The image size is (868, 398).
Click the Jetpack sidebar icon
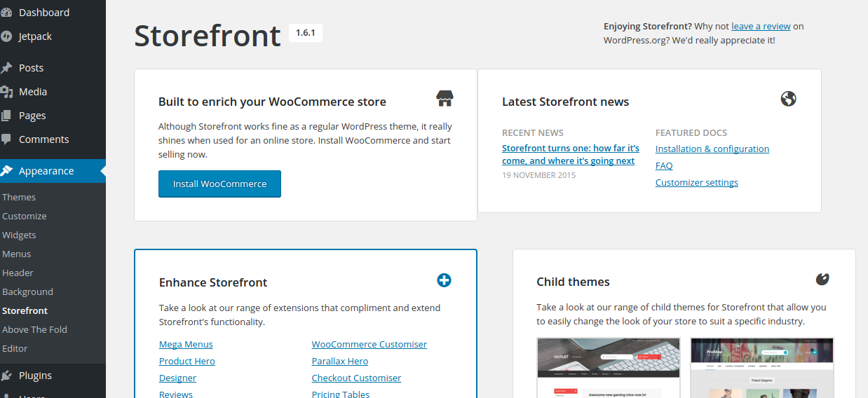6,36
